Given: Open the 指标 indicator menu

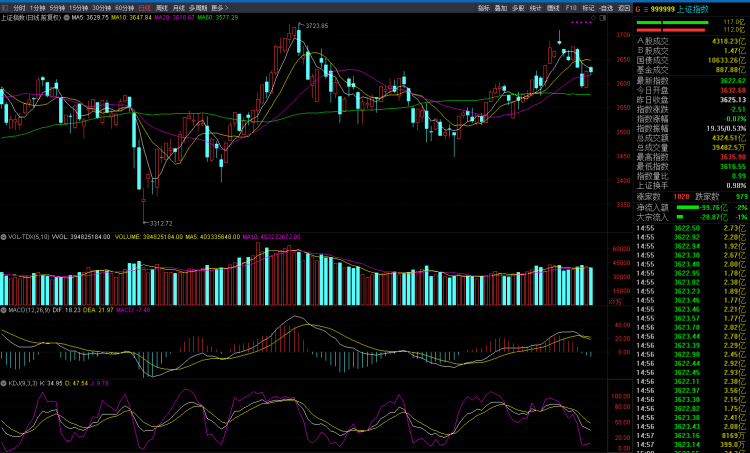Looking at the screenshot, I should [x=484, y=7].
